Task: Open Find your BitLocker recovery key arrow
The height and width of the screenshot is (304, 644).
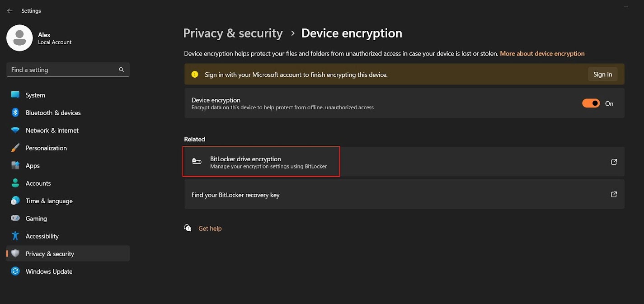Action: point(614,194)
